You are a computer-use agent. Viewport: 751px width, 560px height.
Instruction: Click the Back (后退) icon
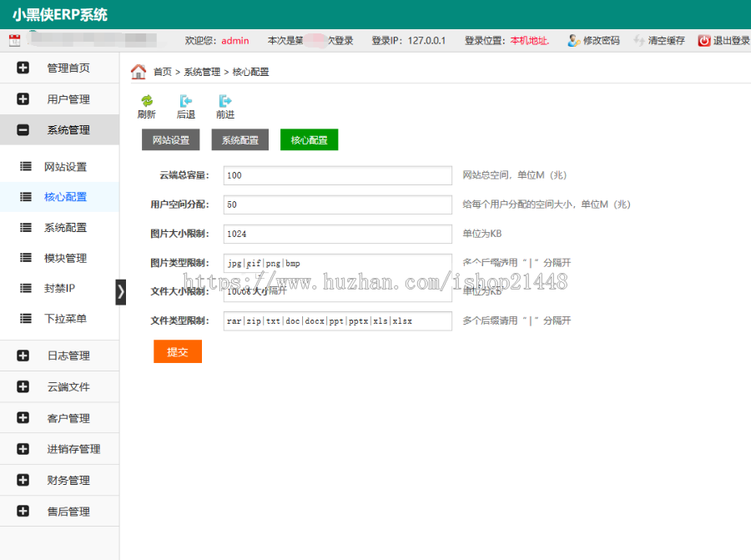click(186, 101)
